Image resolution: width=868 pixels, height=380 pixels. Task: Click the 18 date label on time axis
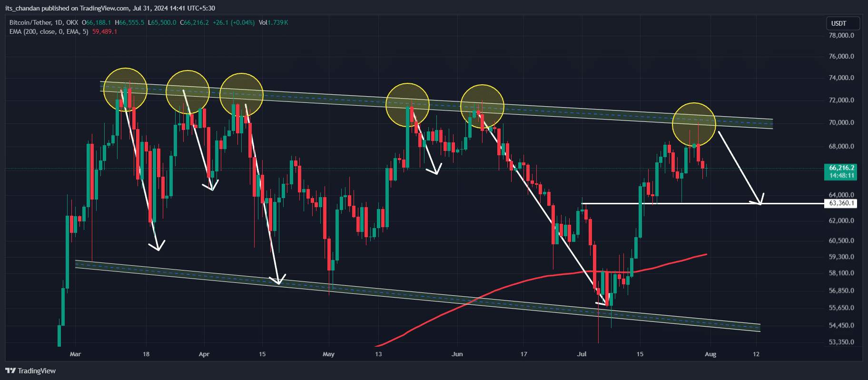click(146, 354)
